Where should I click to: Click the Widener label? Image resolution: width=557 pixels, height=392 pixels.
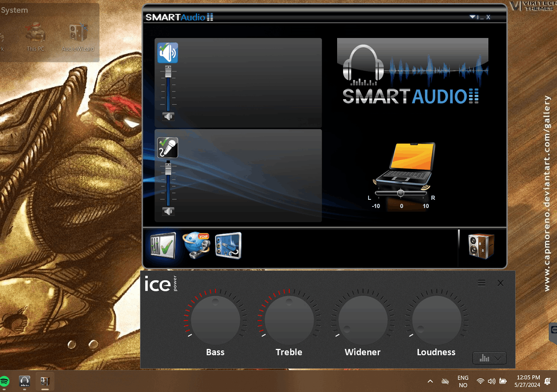363,352
